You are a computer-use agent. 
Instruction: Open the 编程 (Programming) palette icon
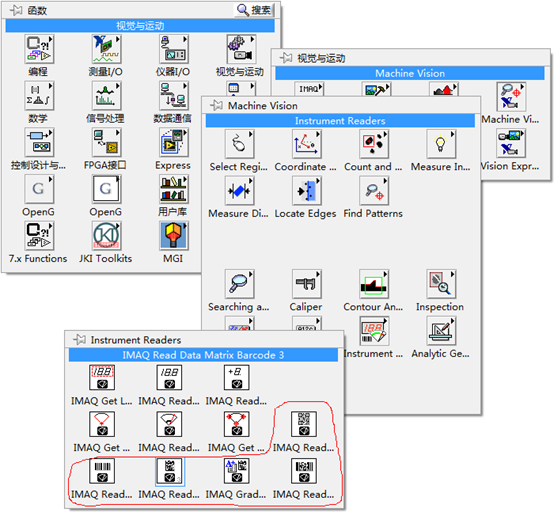click(x=39, y=49)
